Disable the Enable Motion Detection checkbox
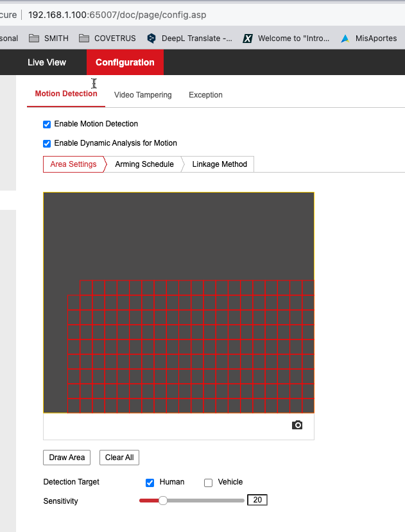 (x=47, y=124)
